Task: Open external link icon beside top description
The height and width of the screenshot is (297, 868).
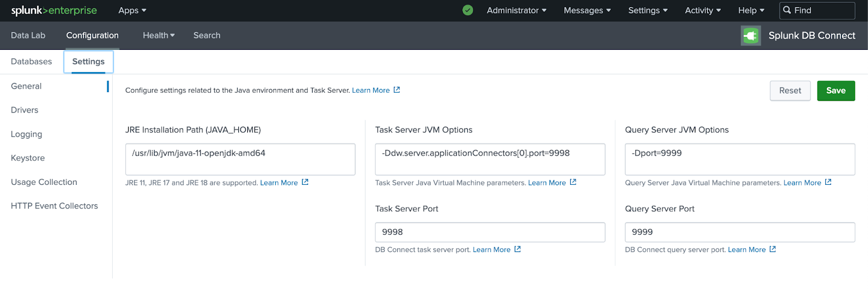Action: 397,90
